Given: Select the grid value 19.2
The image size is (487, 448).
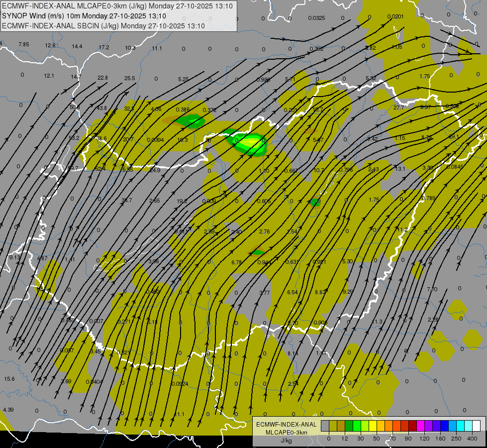Looking at the screenshot, I should click(182, 201).
